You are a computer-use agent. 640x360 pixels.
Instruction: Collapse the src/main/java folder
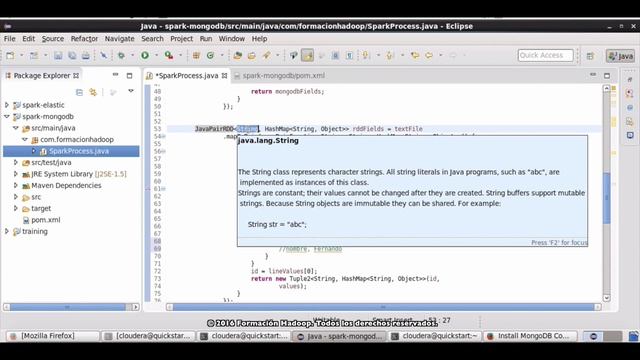(x=16, y=128)
